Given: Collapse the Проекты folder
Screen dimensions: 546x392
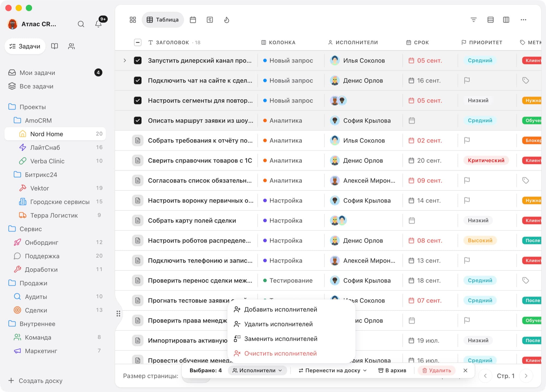Looking at the screenshot, I should pyautogui.click(x=12, y=107).
